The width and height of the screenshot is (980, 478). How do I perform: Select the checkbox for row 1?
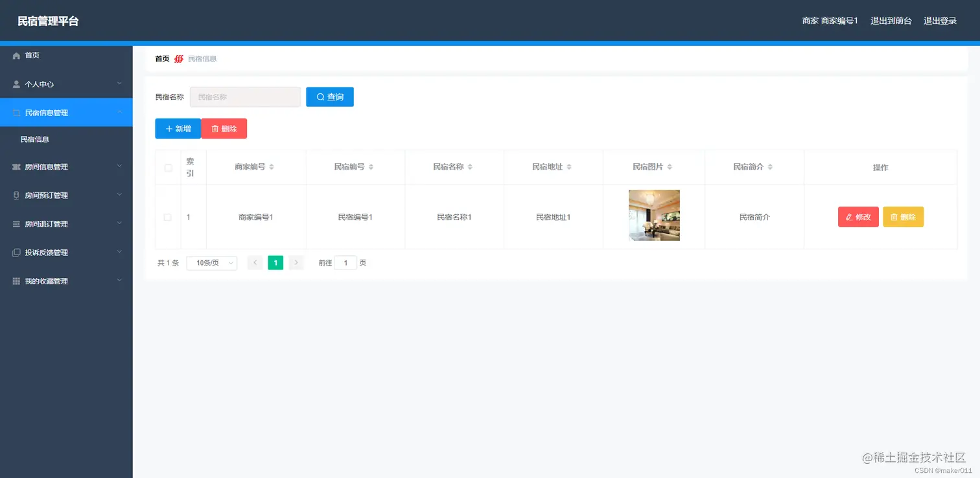point(168,218)
